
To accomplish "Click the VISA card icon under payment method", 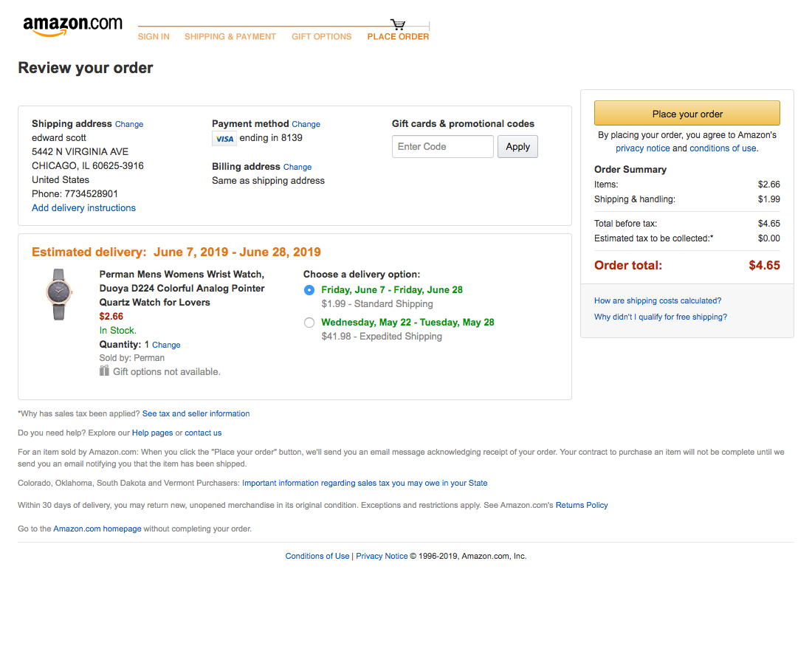I will coord(224,138).
